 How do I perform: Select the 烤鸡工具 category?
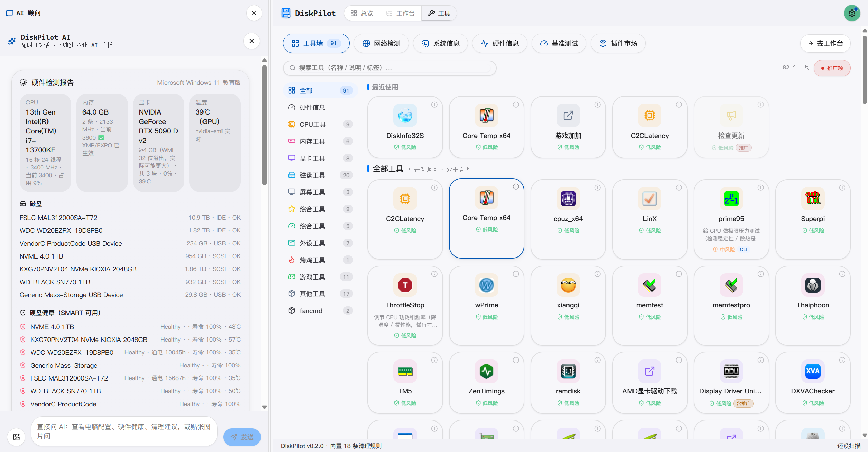[320, 260]
